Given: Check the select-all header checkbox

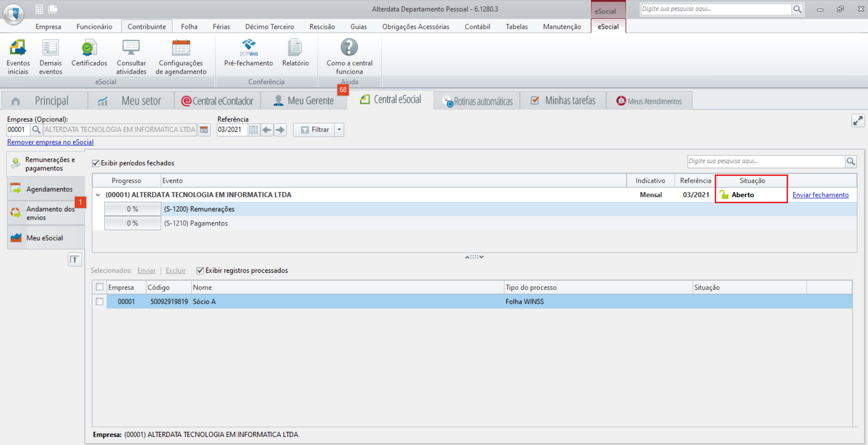Looking at the screenshot, I should pyautogui.click(x=100, y=287).
